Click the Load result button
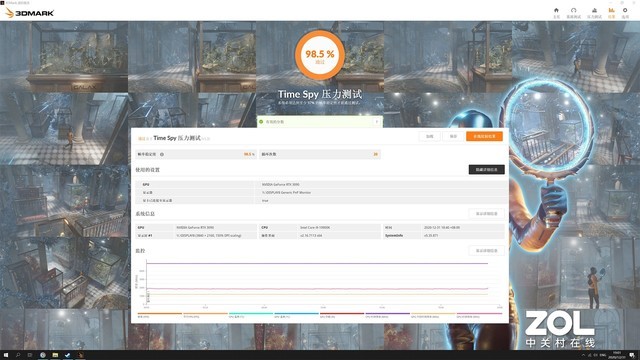This screenshot has height=360, width=640. point(430,136)
